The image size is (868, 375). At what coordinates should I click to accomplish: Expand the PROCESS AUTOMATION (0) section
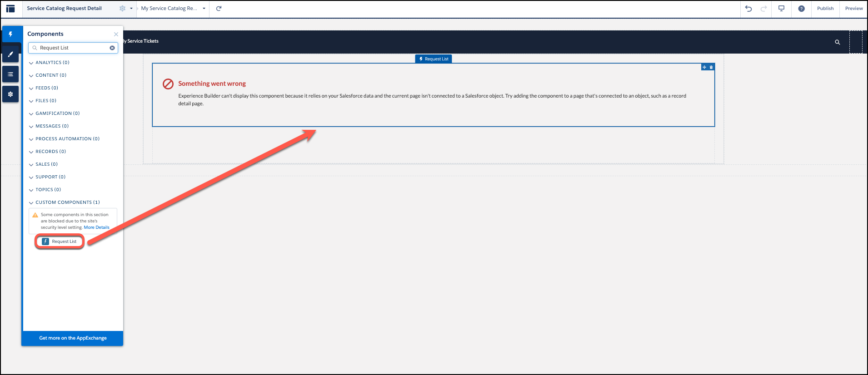(65, 139)
